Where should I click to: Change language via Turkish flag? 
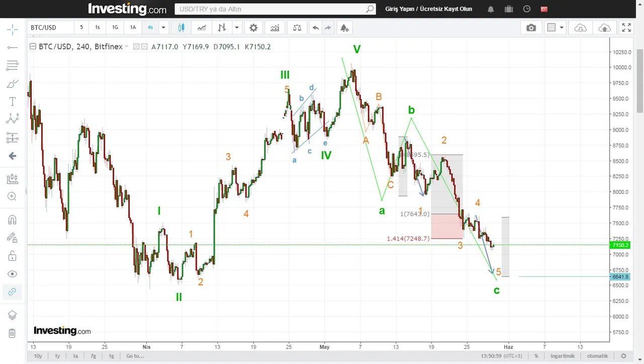[544, 9]
